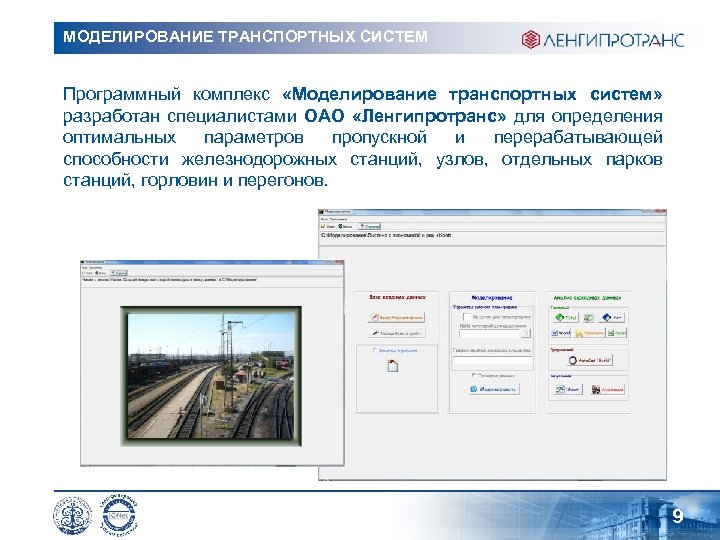This screenshot has height=540, width=720.
Task: Click the Ленгипротранс logo in the header
Action: tap(602, 40)
